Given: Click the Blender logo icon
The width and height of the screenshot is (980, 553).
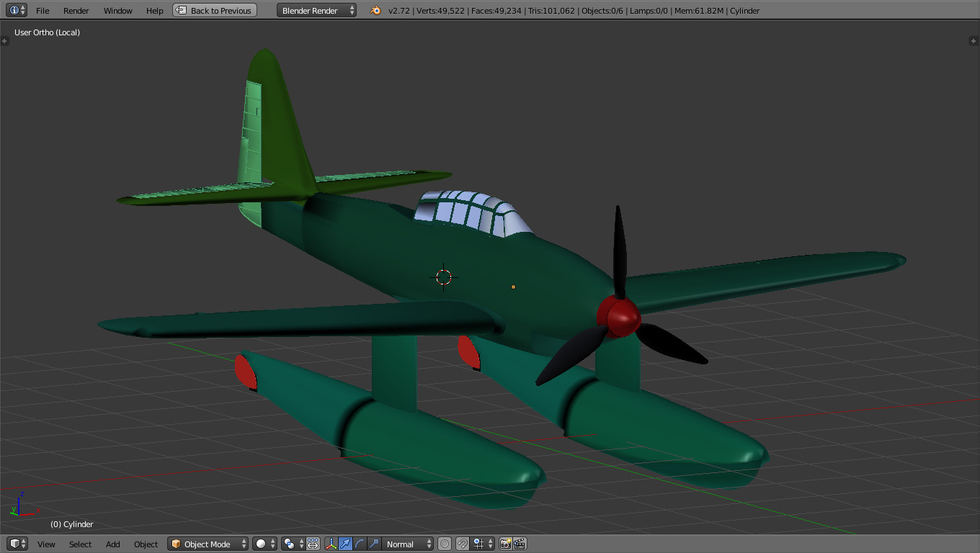Looking at the screenshot, I should [375, 10].
